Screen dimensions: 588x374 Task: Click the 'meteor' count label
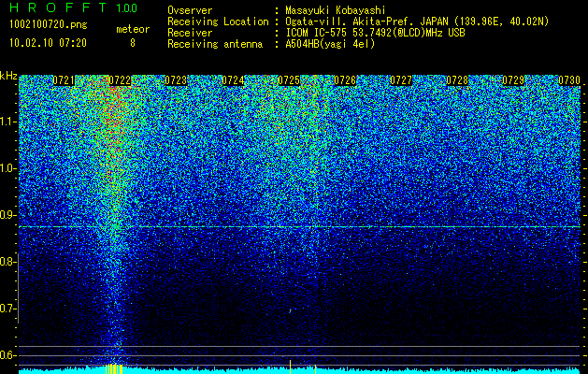133,29
